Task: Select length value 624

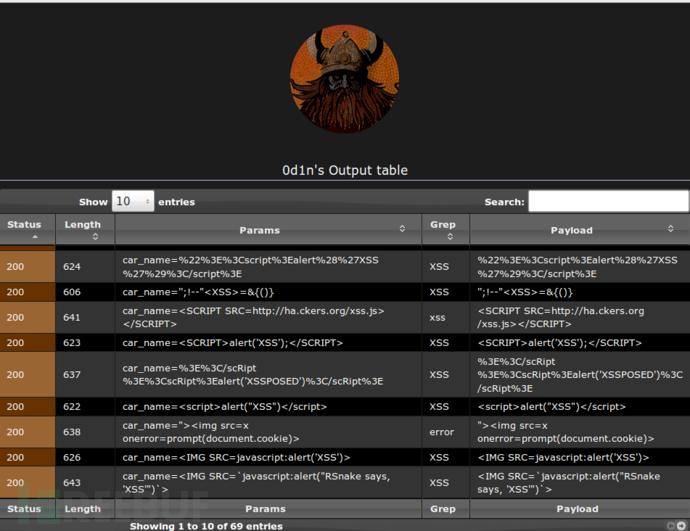Action: click(x=72, y=267)
